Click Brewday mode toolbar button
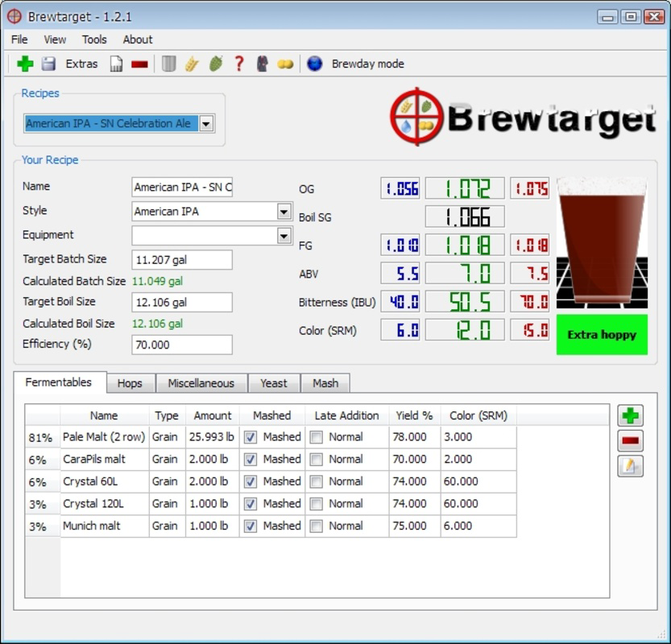This screenshot has width=671, height=644. (368, 64)
